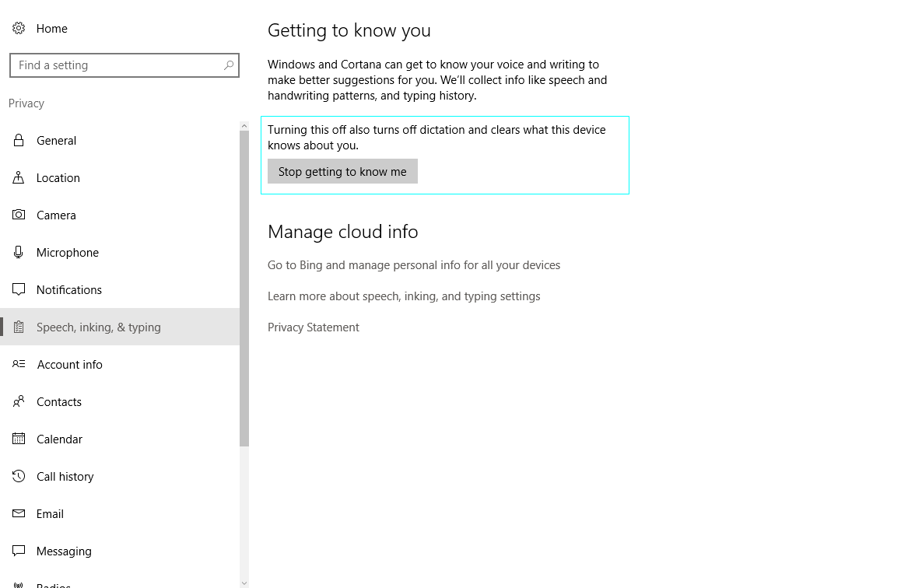Open Location privacy settings
Image resolution: width=908 pixels, height=588 pixels.
[120, 177]
